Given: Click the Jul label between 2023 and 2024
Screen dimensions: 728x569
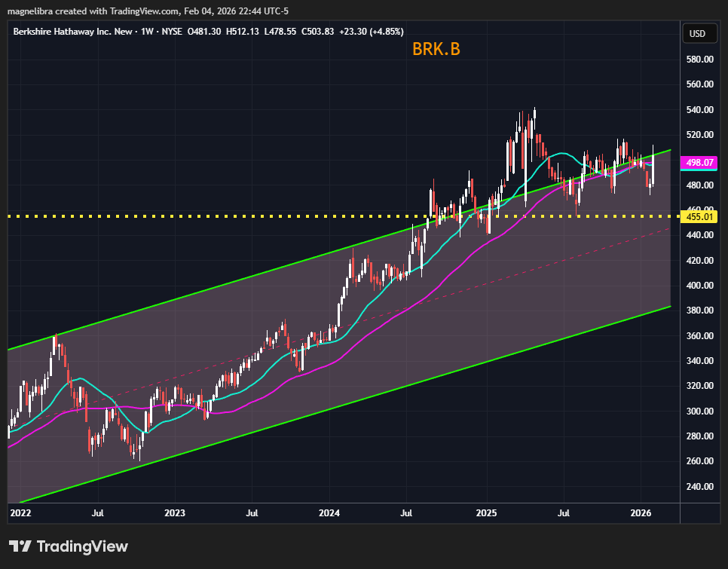Looking at the screenshot, I should (252, 513).
